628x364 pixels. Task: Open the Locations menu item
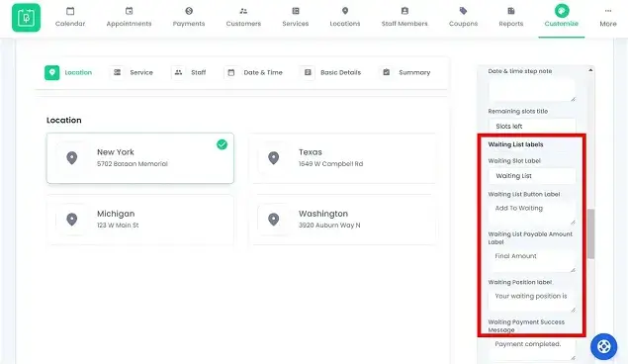tap(345, 18)
